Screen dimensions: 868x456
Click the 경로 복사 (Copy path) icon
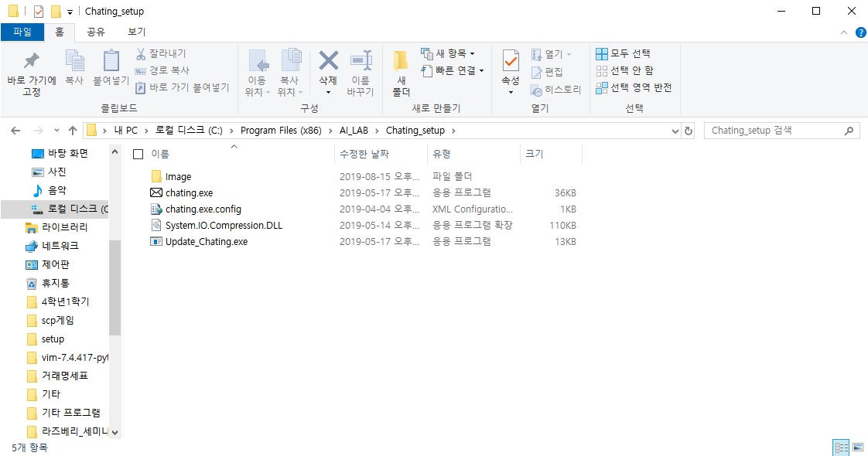[x=144, y=70]
